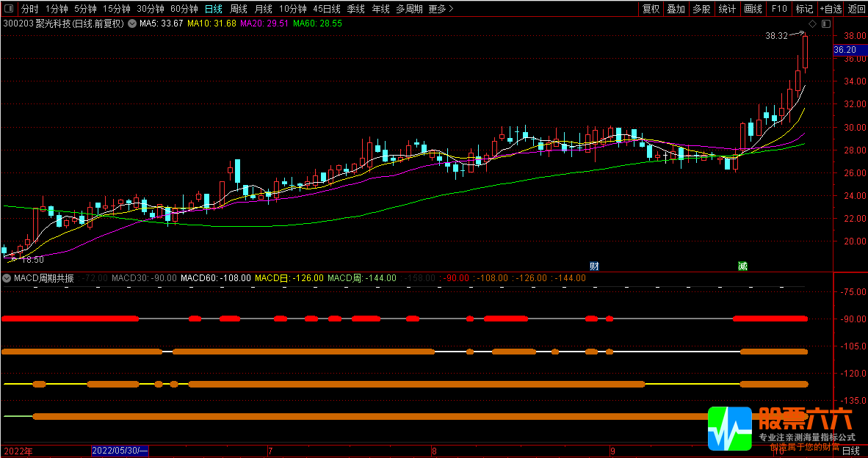Open 画线 drawing tools
868x458 pixels.
tap(753, 9)
